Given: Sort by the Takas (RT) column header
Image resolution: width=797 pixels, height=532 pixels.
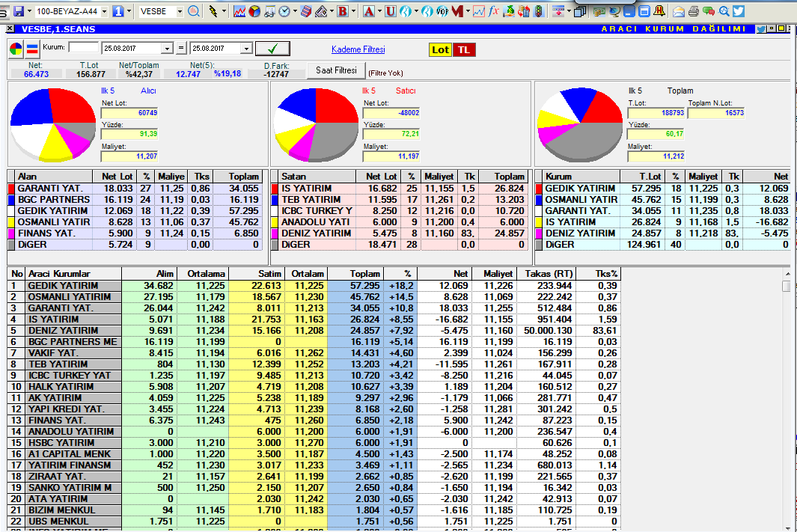Looking at the screenshot, I should click(546, 273).
